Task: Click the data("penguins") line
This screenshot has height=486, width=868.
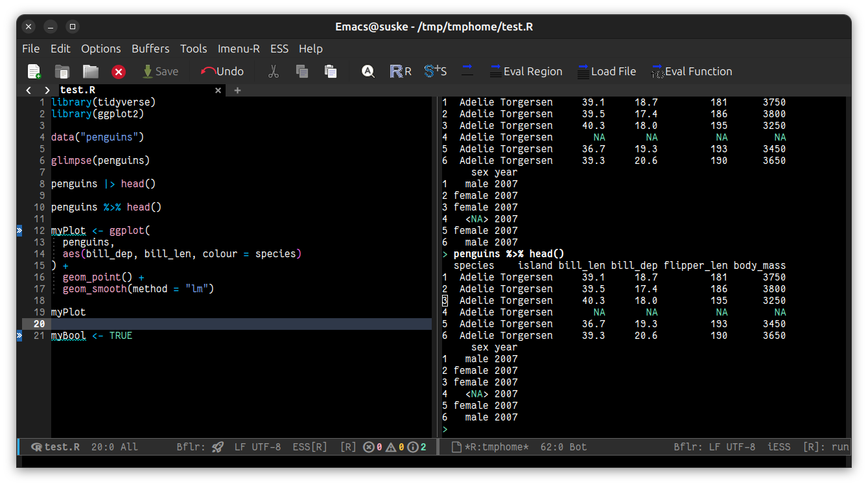Action: [98, 137]
